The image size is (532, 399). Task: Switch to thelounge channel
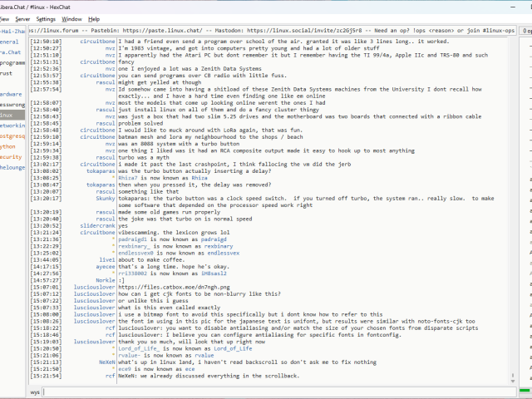12,167
